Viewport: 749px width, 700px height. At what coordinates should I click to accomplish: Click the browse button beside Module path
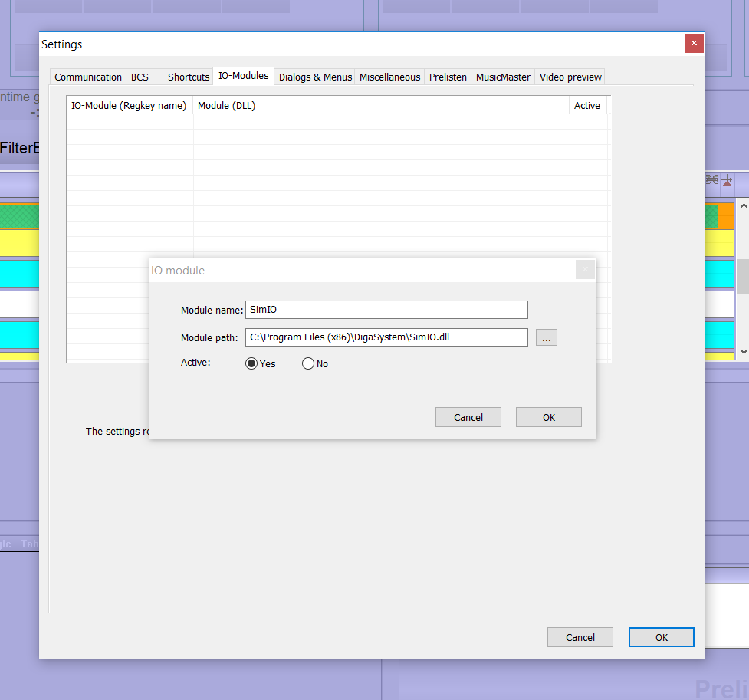pos(546,337)
